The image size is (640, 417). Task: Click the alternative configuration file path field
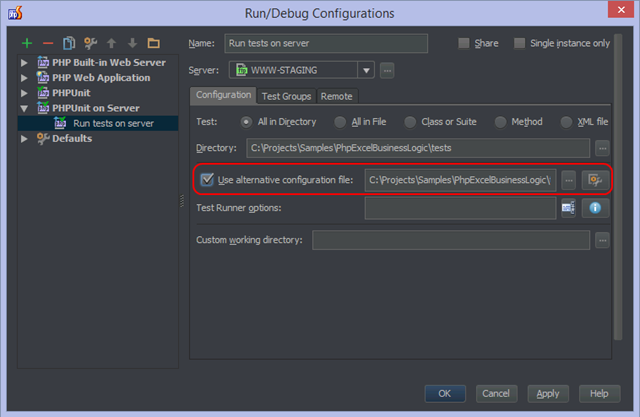point(460,180)
